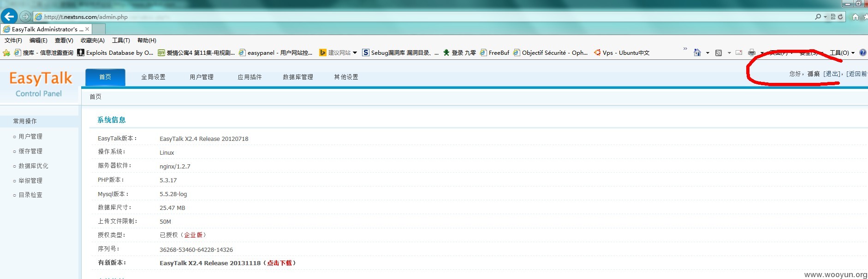Click the 25.47 MB database size value

click(172, 208)
